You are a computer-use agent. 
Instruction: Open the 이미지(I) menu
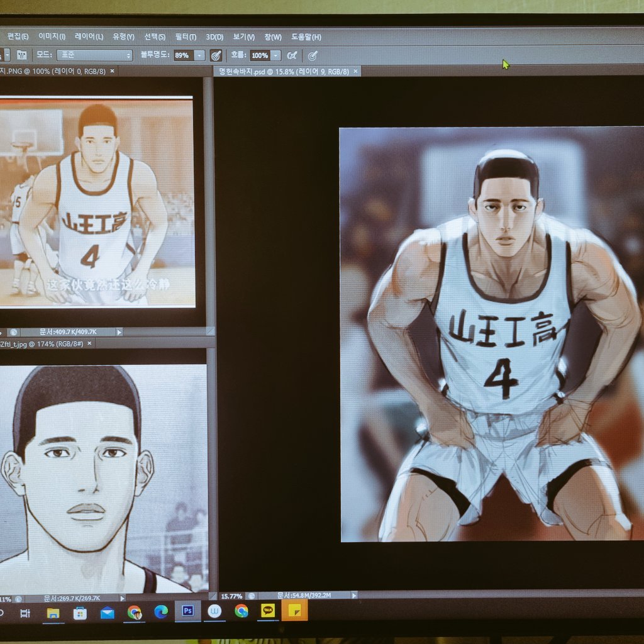52,36
